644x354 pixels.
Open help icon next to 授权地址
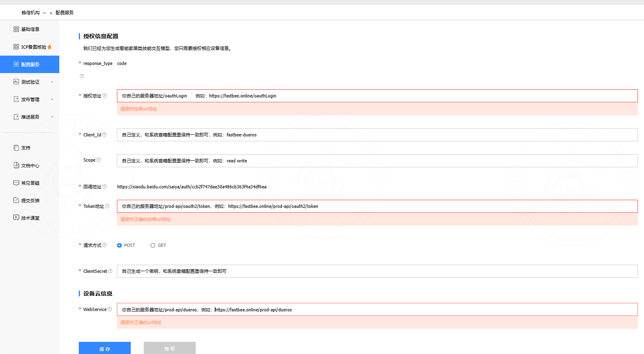click(x=105, y=96)
